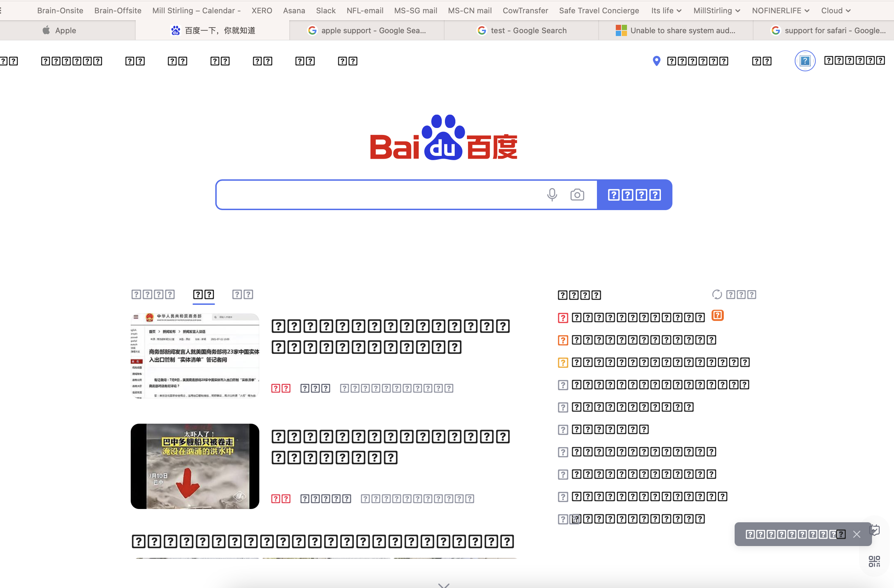Open Mill Stirling – Calendar bookmark

196,10
